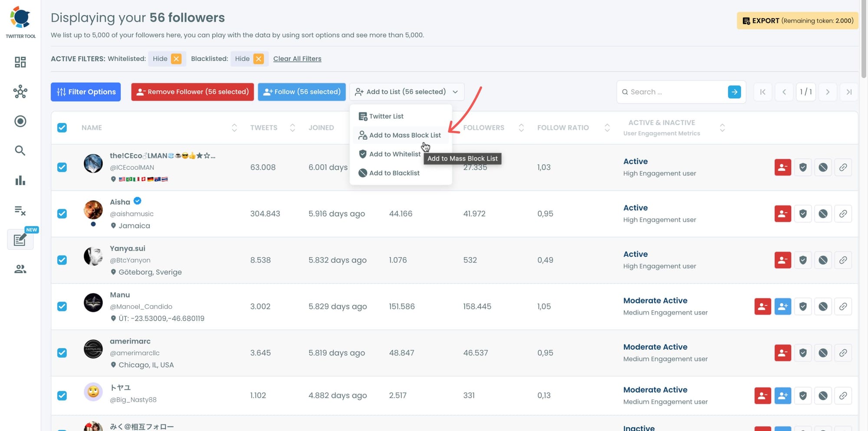Open profile link icon for amerimarc
868x431 pixels.
click(843, 353)
